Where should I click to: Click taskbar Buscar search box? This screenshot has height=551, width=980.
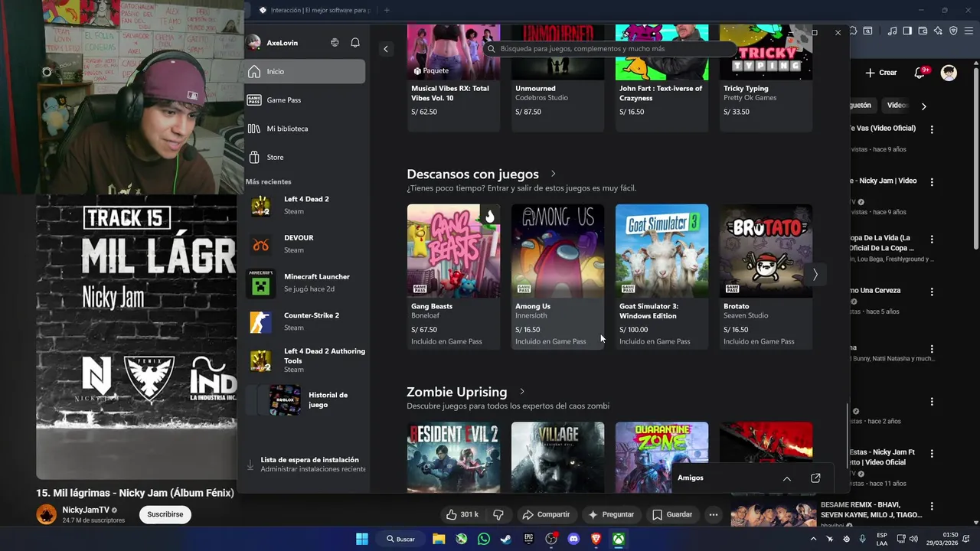pos(400,539)
